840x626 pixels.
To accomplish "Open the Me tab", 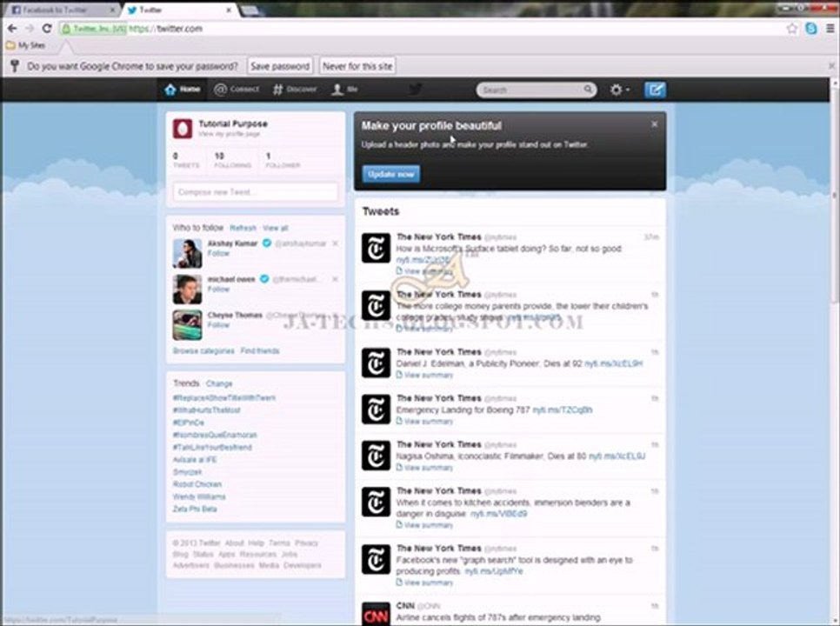I will [344, 90].
